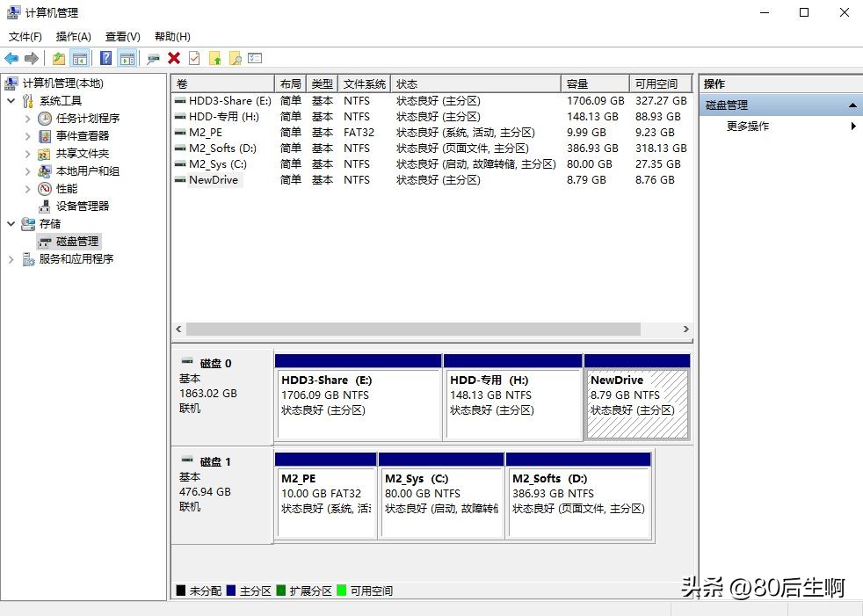
Task: Expand the 服务和应用程序 tree node
Action: click(10, 257)
